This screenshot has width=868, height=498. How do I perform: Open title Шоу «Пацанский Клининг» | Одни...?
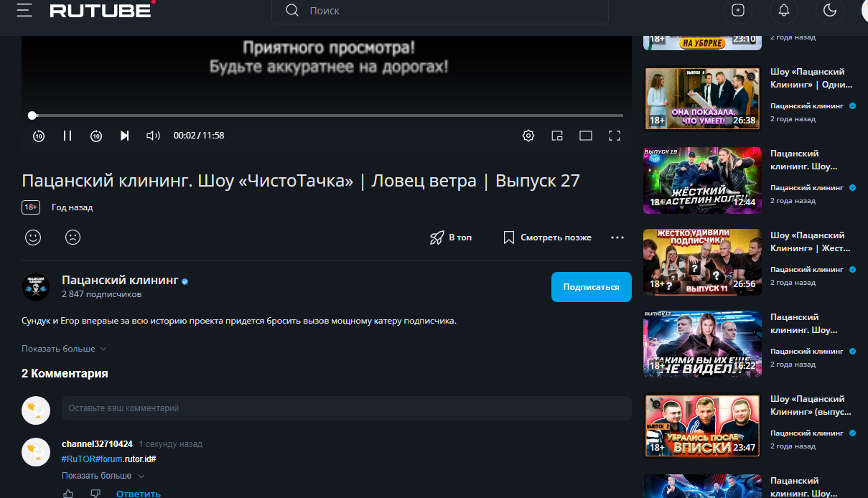tap(813, 78)
